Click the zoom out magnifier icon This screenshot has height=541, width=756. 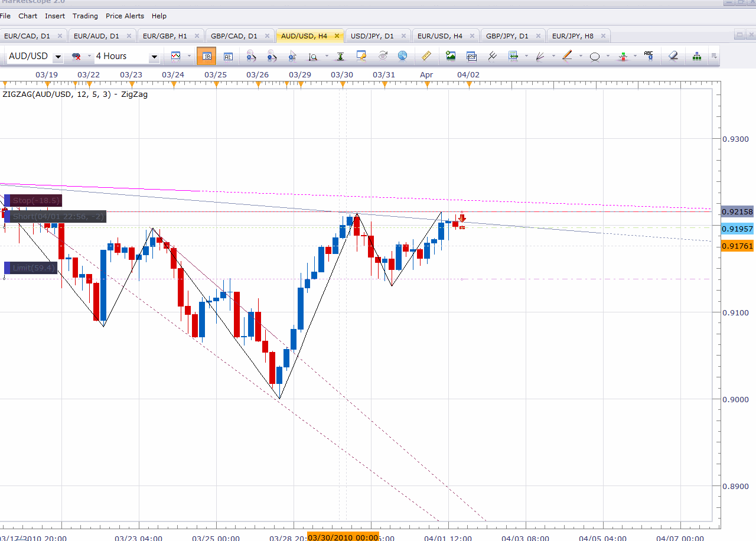pos(272,56)
